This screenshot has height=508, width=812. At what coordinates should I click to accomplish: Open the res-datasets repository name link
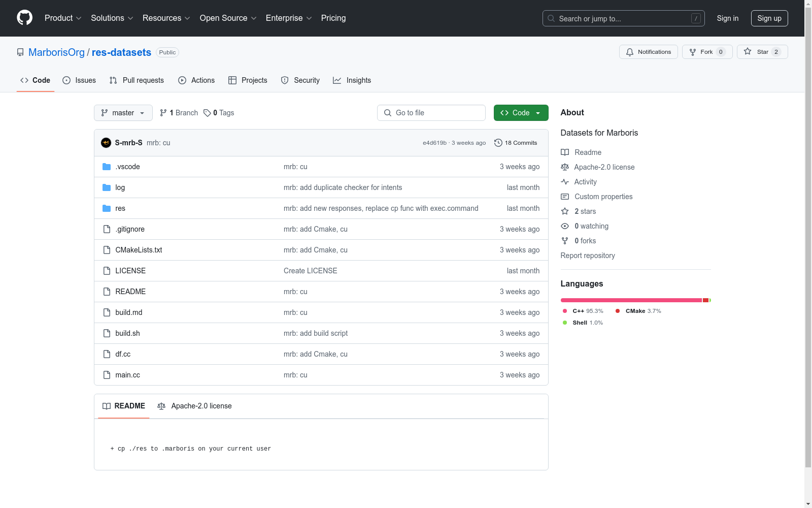(x=121, y=52)
